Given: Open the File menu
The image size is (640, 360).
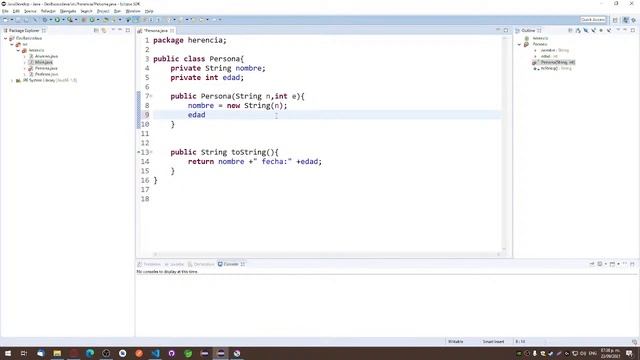Looking at the screenshot, I should (5, 11).
